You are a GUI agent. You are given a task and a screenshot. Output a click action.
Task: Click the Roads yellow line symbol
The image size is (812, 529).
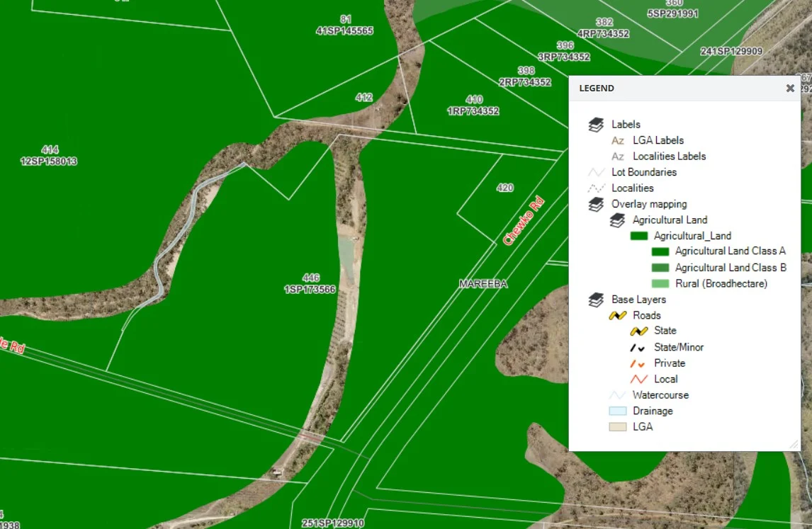pyautogui.click(x=618, y=316)
